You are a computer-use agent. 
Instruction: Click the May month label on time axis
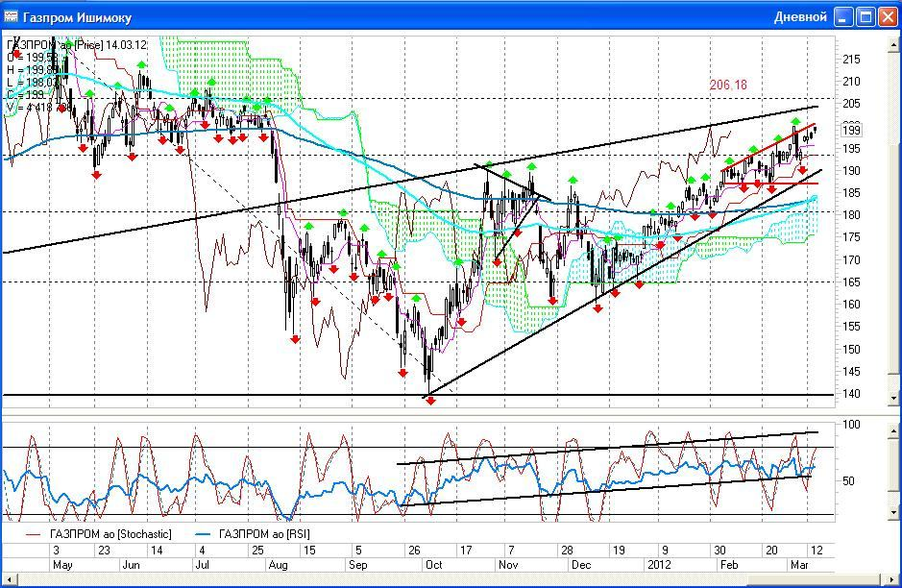point(62,565)
